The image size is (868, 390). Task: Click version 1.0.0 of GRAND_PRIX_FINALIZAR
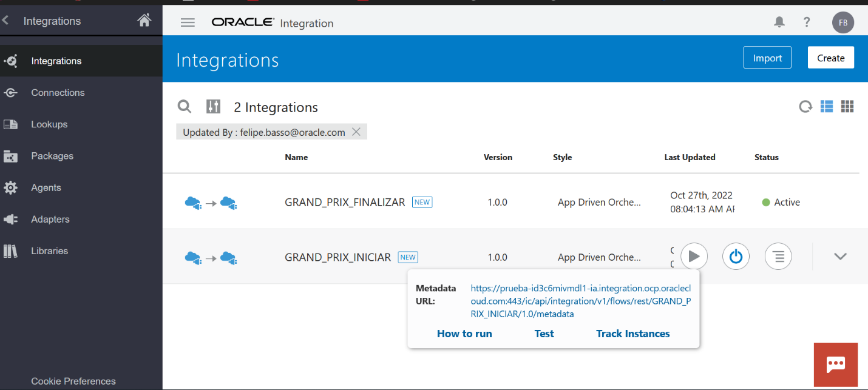click(x=497, y=203)
